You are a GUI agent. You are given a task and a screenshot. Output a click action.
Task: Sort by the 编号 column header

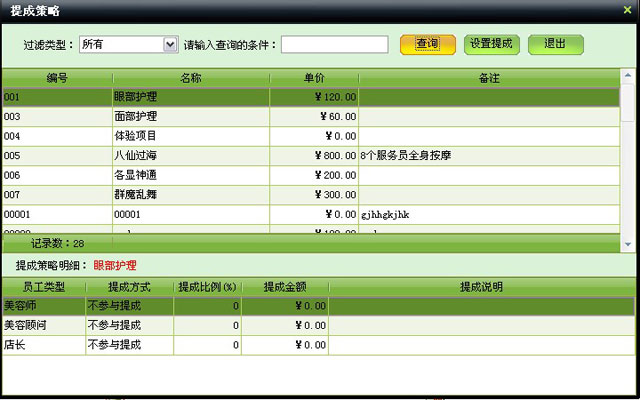(x=57, y=78)
